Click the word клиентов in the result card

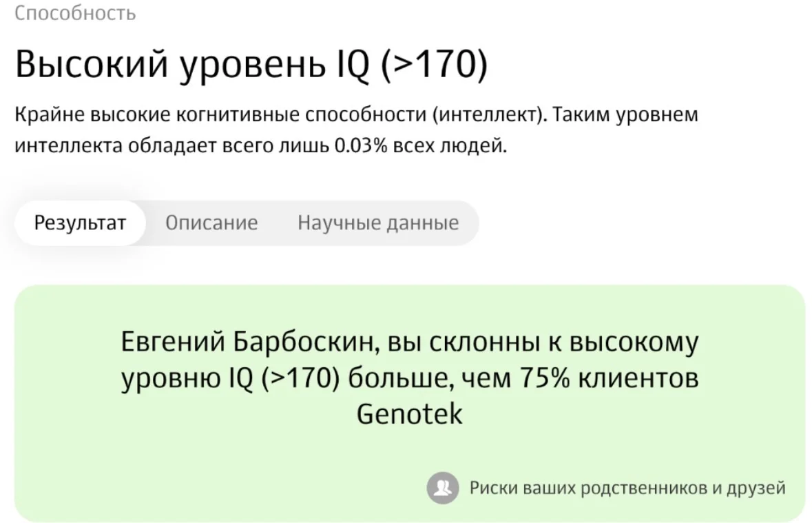pyautogui.click(x=638, y=378)
